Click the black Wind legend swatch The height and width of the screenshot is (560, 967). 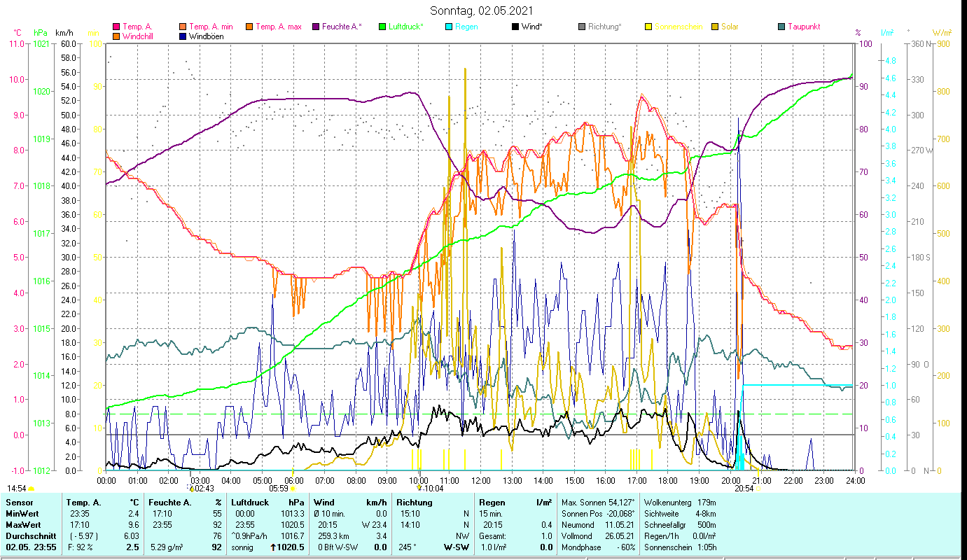[515, 27]
